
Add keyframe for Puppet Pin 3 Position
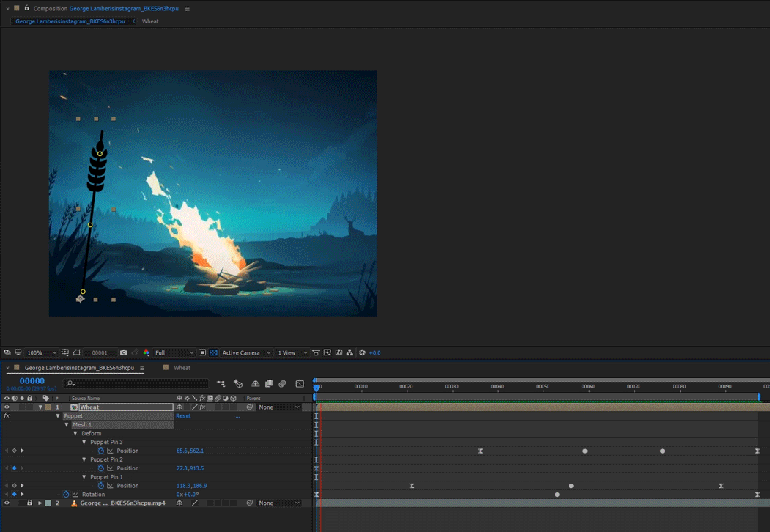click(x=14, y=451)
